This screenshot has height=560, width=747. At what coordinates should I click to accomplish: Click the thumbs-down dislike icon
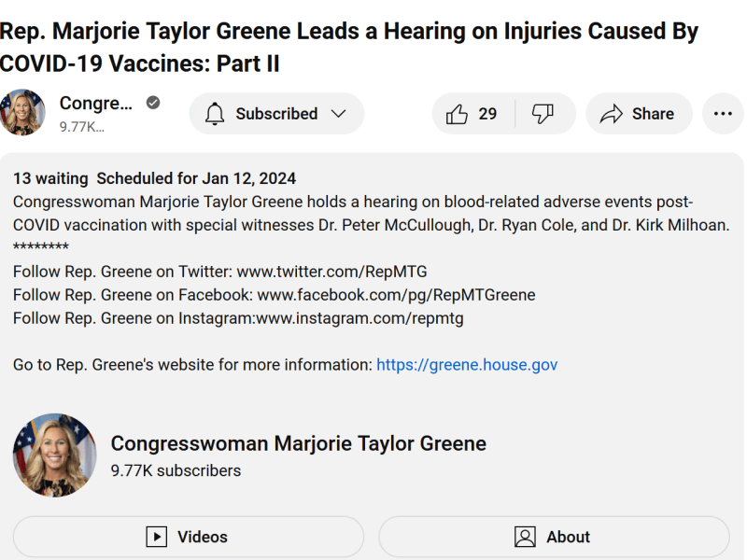(543, 114)
